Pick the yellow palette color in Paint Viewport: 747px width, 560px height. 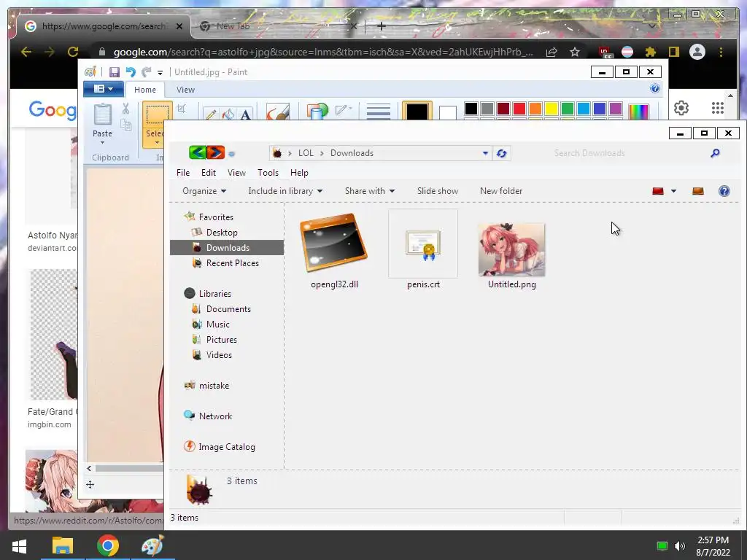point(551,109)
